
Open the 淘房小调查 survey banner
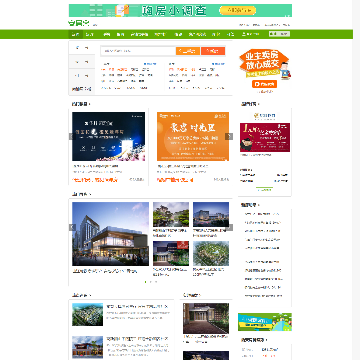pyautogui.click(x=180, y=10)
